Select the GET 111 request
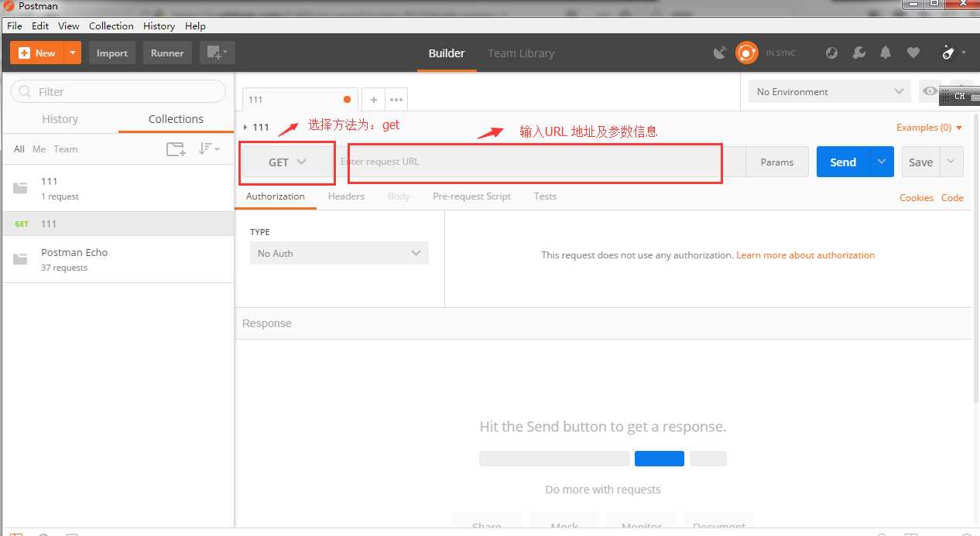The image size is (980, 536). (118, 224)
